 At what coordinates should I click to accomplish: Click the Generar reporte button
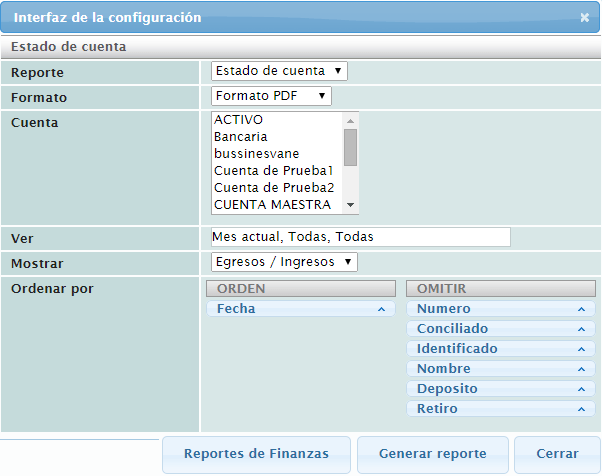[x=433, y=454]
